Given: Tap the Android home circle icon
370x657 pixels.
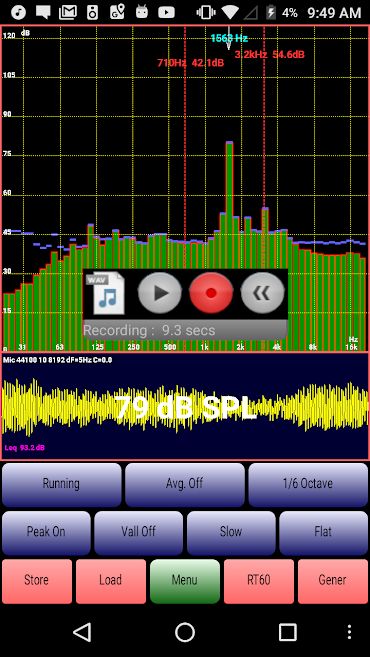Looking at the screenshot, I should click(x=185, y=631).
